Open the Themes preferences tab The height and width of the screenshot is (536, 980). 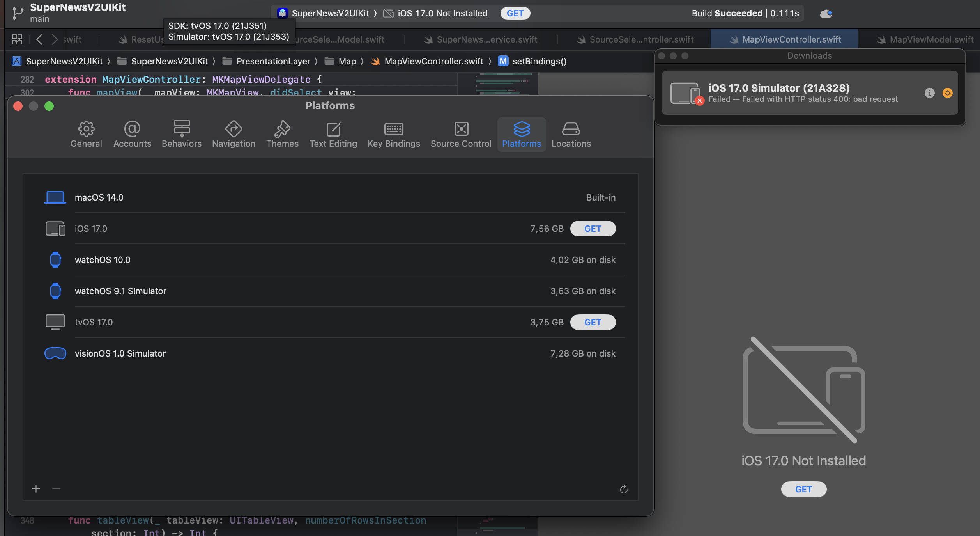click(282, 134)
